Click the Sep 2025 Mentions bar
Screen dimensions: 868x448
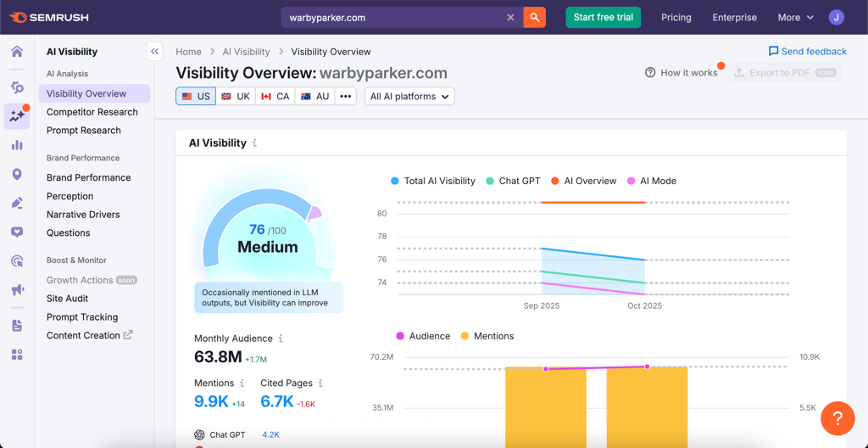[545, 407]
